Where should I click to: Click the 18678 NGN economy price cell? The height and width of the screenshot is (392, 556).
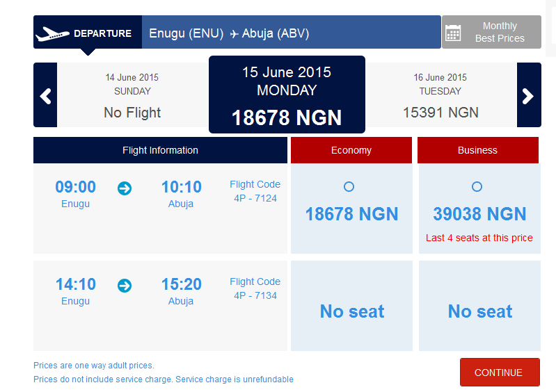[351, 209]
